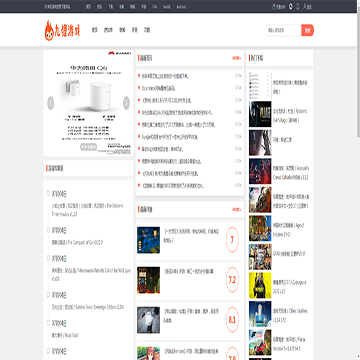Click MORE in the latest reviews header
Viewport: 360px width, 360px height.
pos(236,210)
